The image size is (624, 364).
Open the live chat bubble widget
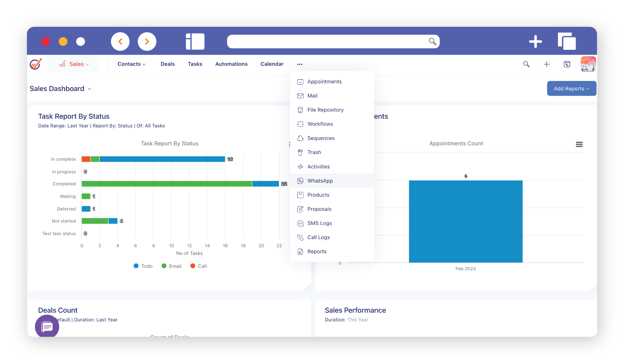(47, 326)
